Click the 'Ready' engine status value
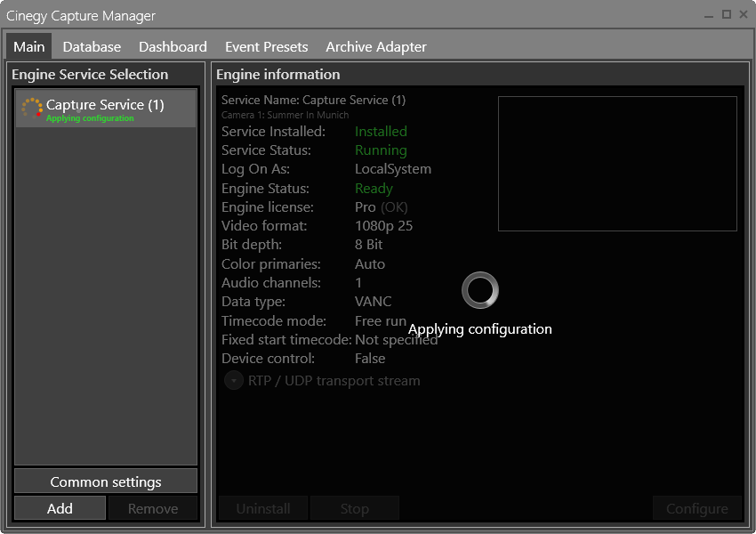 [374, 189]
